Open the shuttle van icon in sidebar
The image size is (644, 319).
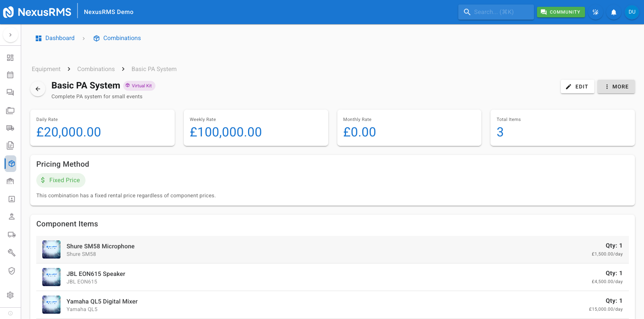point(10,128)
